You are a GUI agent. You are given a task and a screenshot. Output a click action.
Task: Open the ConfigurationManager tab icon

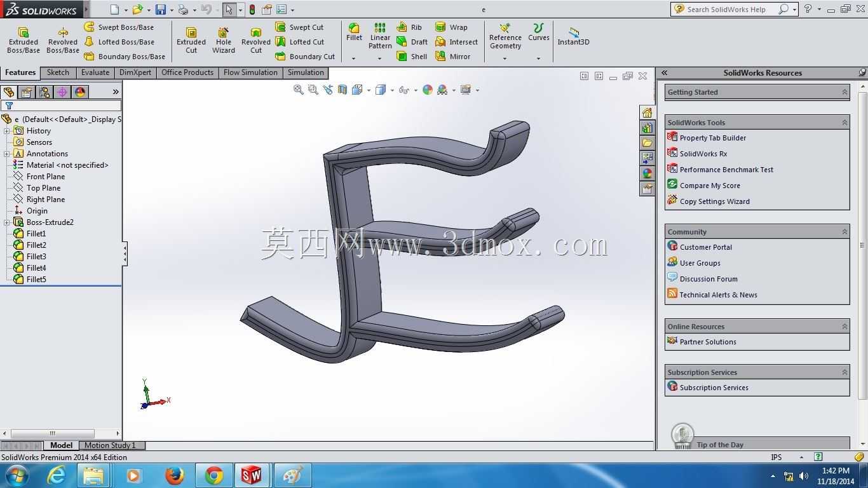[44, 92]
